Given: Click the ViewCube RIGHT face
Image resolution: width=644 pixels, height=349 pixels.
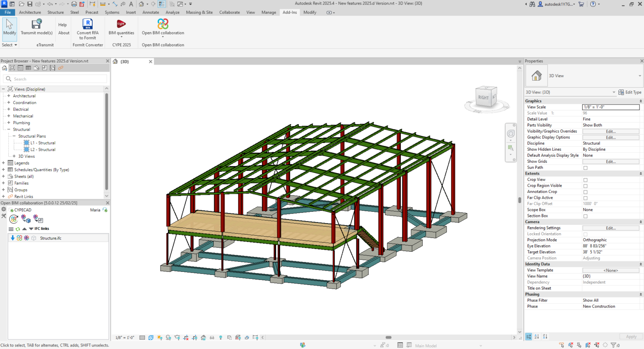Looking at the screenshot, I should click(483, 97).
